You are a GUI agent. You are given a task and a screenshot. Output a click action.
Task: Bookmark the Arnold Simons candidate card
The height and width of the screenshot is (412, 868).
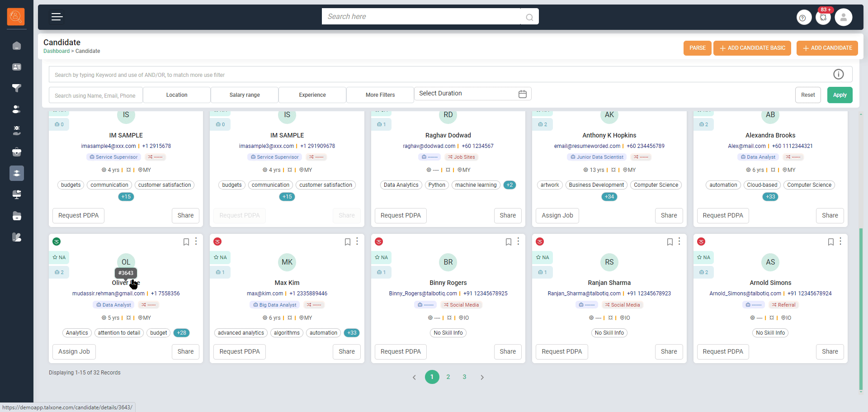click(x=830, y=242)
